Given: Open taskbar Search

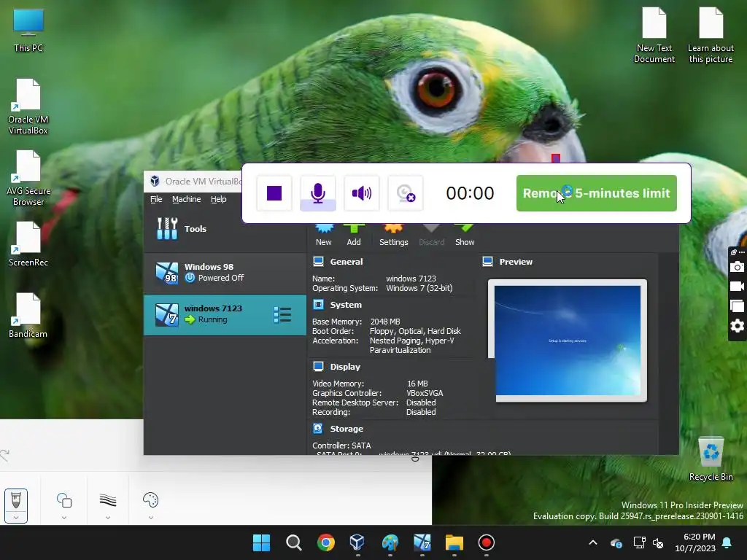Looking at the screenshot, I should click(293, 542).
